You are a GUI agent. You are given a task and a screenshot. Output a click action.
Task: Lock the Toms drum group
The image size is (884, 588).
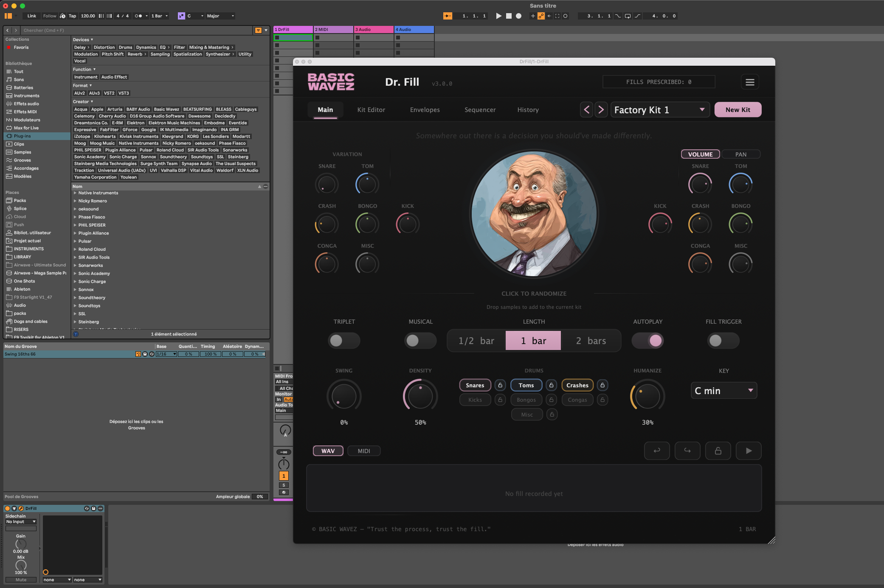(x=551, y=385)
